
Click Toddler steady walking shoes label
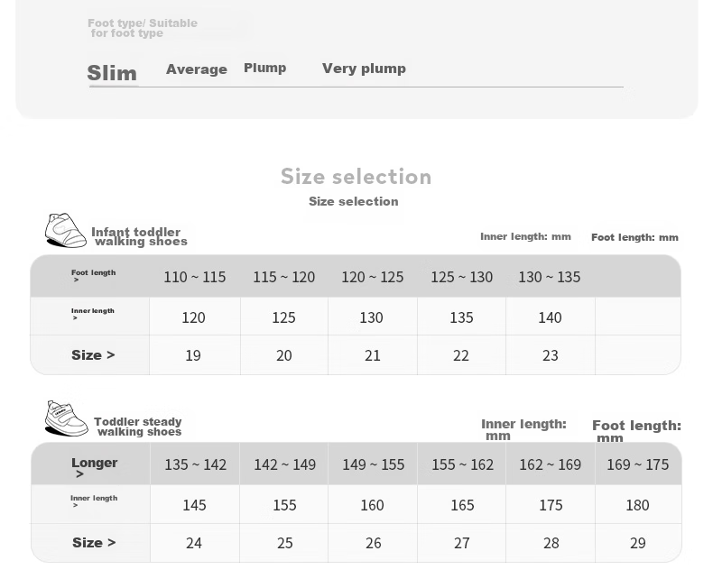coord(138,427)
